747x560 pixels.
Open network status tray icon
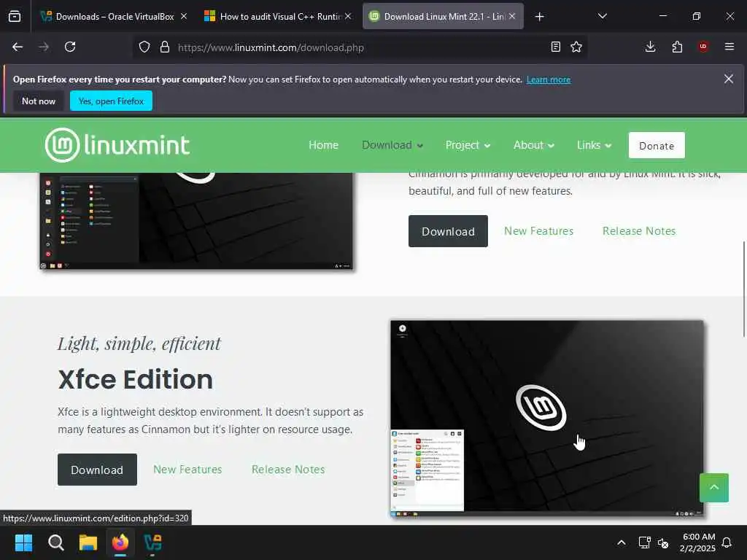[x=644, y=542]
